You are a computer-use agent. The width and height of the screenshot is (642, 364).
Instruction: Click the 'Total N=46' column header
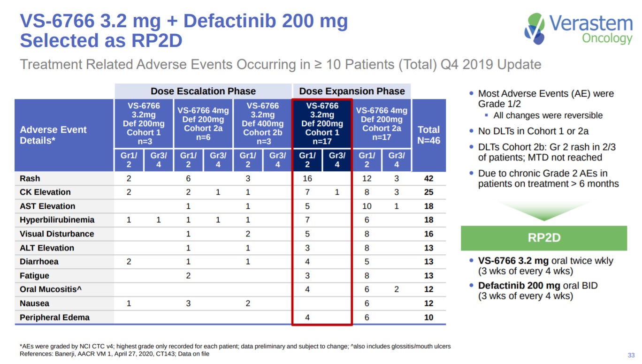point(429,135)
